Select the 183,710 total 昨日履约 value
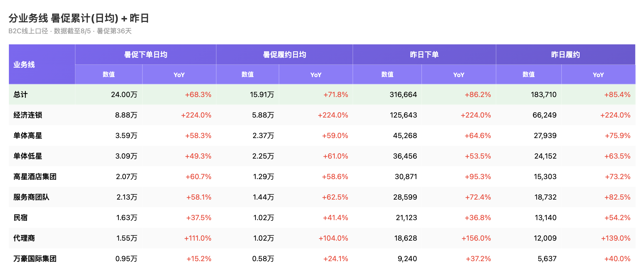 tap(544, 95)
